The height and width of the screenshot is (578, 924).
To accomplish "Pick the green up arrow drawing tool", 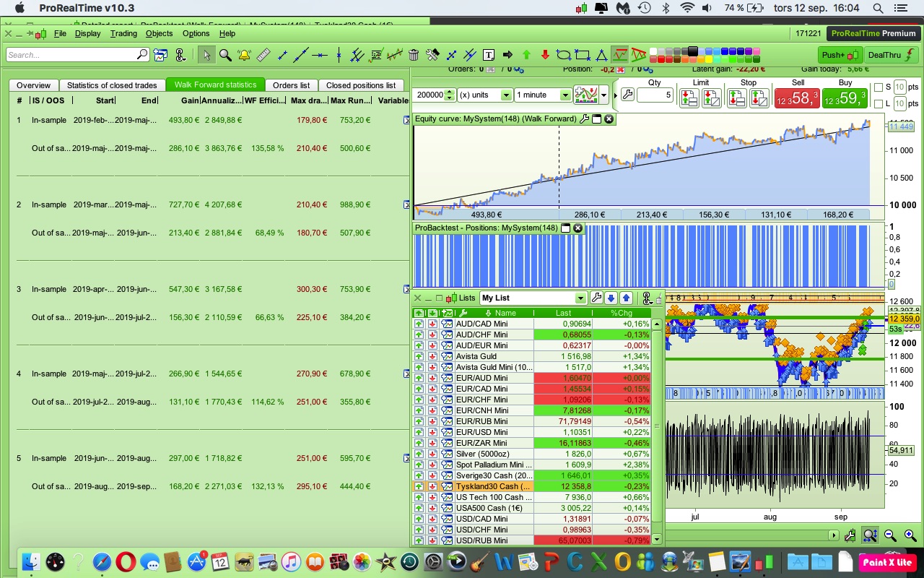I will 526,55.
